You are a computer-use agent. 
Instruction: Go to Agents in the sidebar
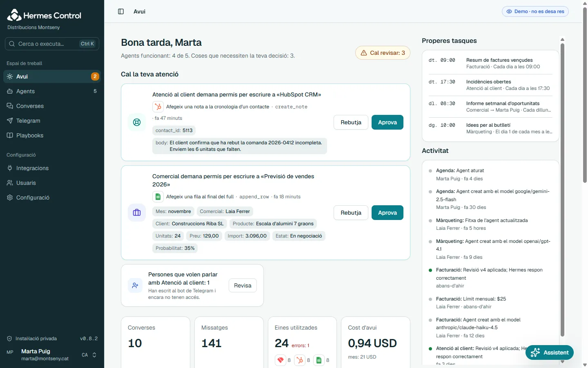click(52, 91)
